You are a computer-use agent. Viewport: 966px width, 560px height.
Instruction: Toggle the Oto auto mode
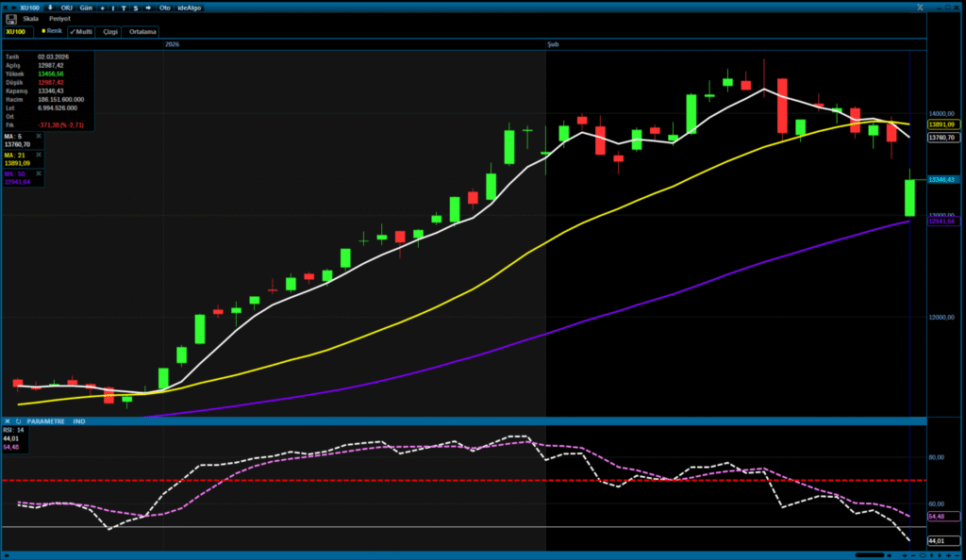(164, 7)
